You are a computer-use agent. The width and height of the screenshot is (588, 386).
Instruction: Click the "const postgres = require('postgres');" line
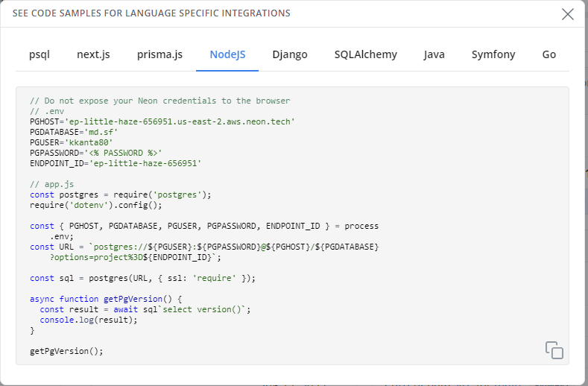tap(121, 194)
